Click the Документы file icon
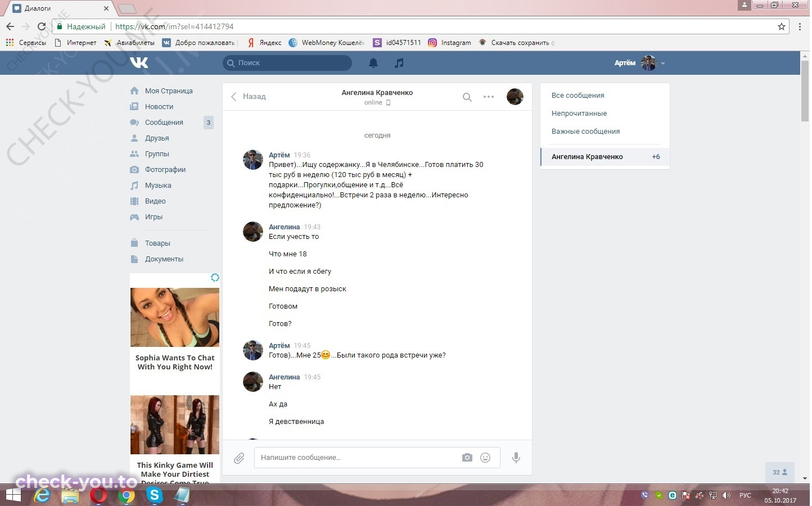This screenshot has height=506, width=812. click(x=134, y=259)
